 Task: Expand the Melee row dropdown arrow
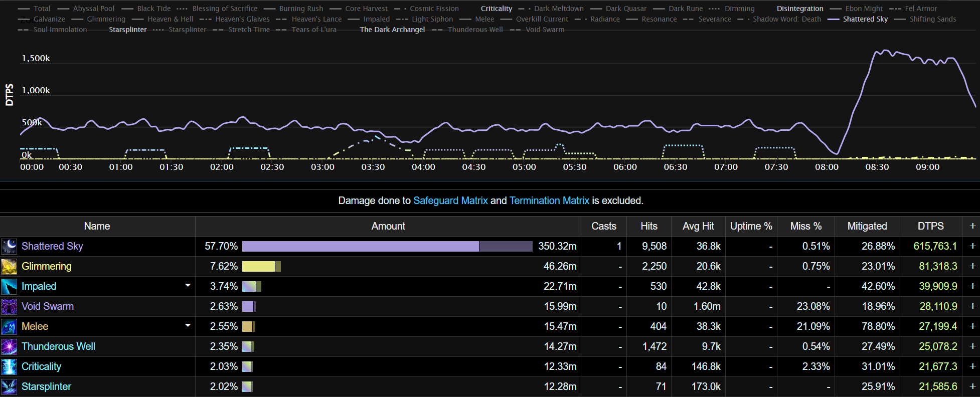[x=188, y=325]
